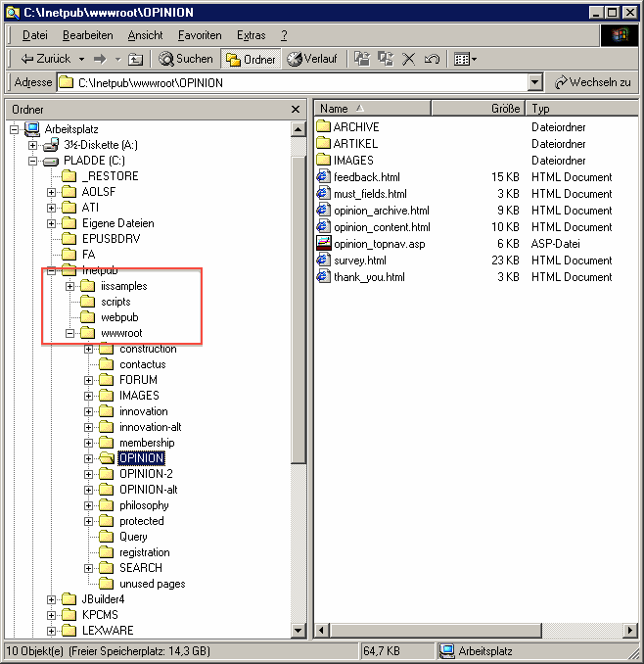Open the Extras menu
644x664 pixels.
pyautogui.click(x=251, y=35)
